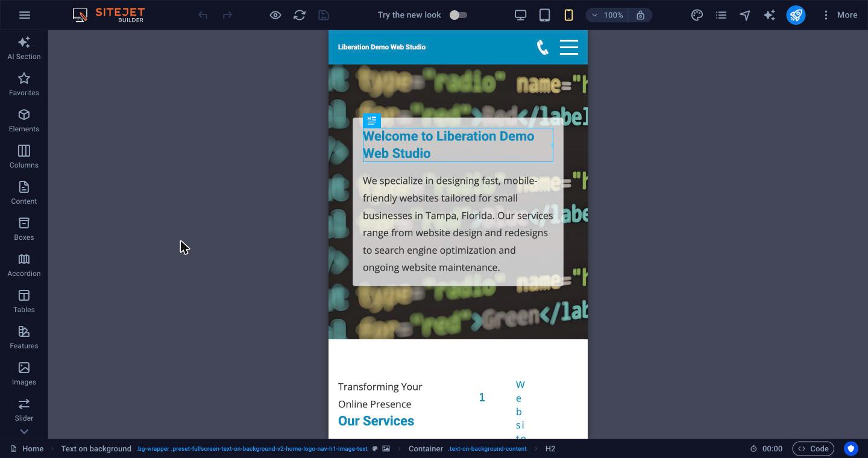Open the navigator arrow tool
Viewport: 868px width, 458px height.
click(745, 15)
